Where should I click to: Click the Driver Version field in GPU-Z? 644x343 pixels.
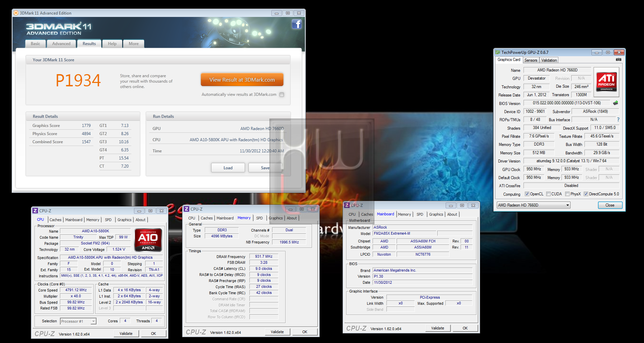pyautogui.click(x=571, y=161)
